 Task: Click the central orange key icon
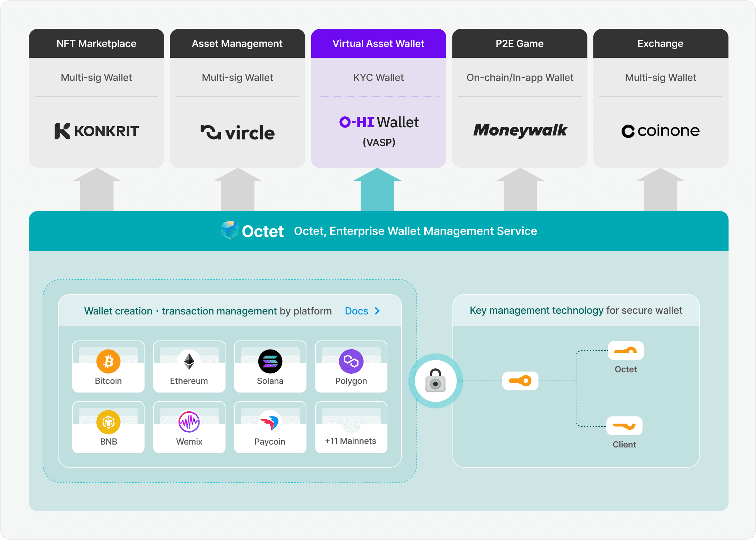pyautogui.click(x=520, y=381)
